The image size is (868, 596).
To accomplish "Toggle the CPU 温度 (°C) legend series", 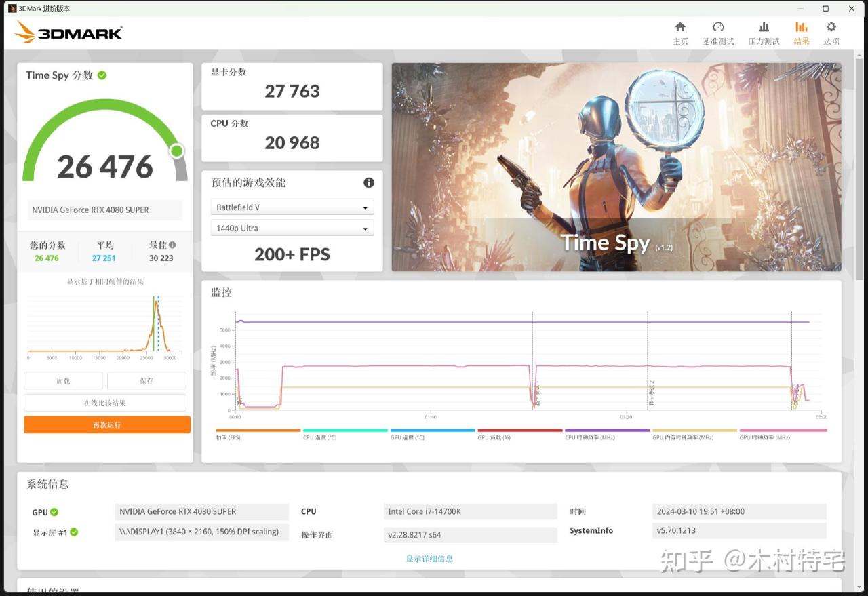I will [345, 434].
